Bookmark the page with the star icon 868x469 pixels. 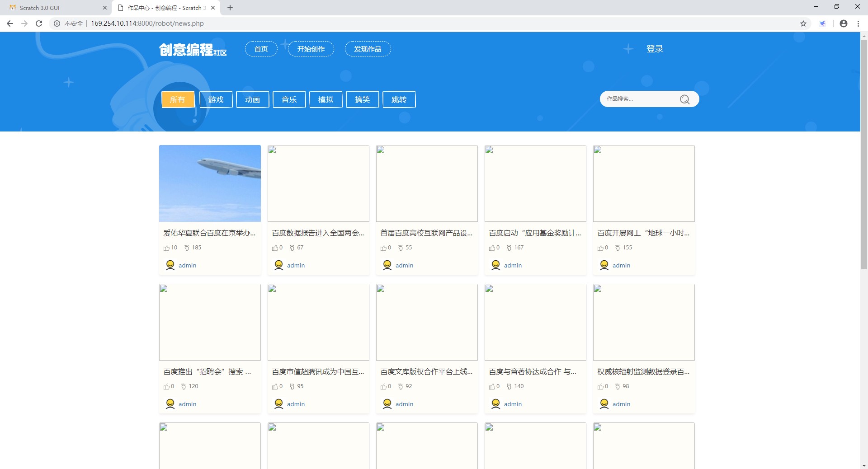click(803, 23)
